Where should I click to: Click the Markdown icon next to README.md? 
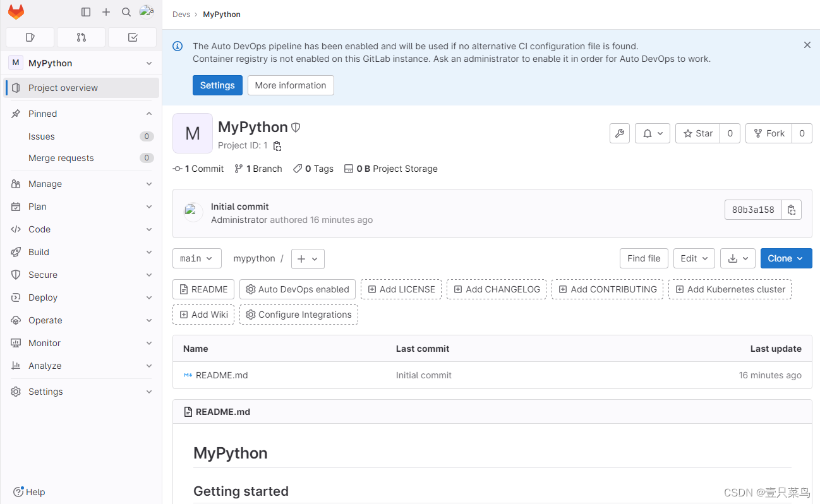point(188,375)
